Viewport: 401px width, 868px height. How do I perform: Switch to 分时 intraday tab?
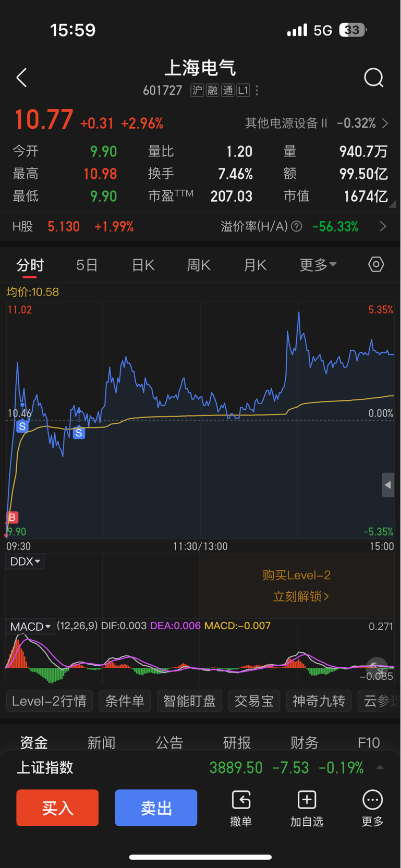[30, 265]
